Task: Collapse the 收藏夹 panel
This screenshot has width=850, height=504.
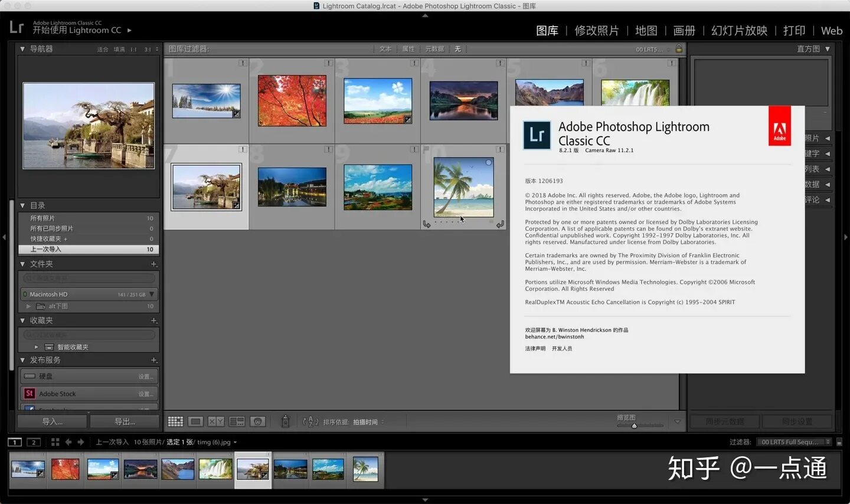Action: tap(22, 320)
